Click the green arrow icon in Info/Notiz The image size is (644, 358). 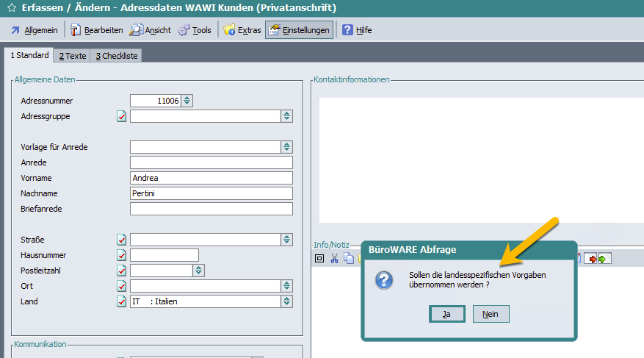(x=604, y=258)
